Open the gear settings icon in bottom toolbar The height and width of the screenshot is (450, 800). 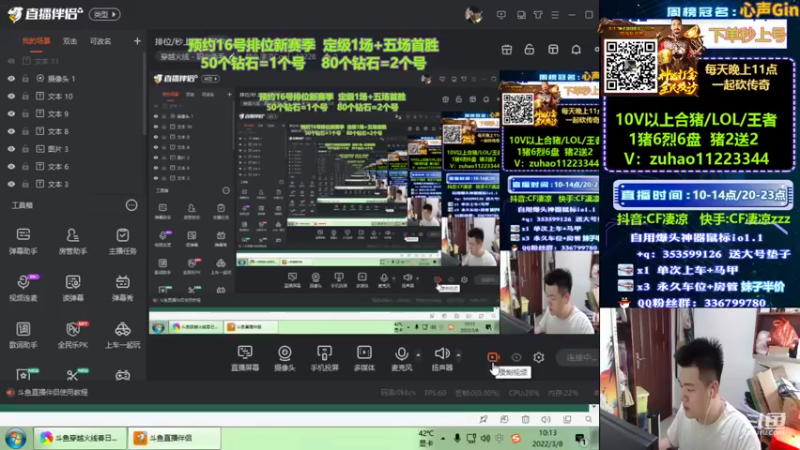[539, 358]
